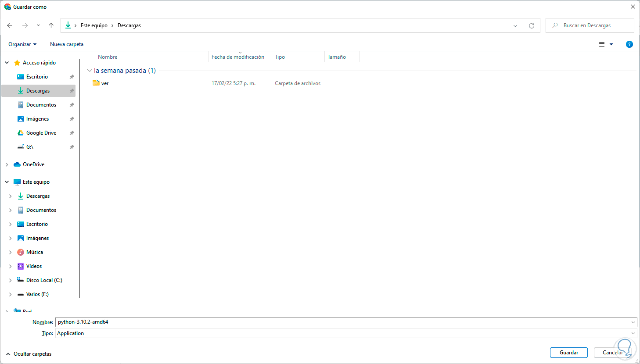Click the pin icon beside Google Drive
640x364 pixels.
pyautogui.click(x=72, y=133)
